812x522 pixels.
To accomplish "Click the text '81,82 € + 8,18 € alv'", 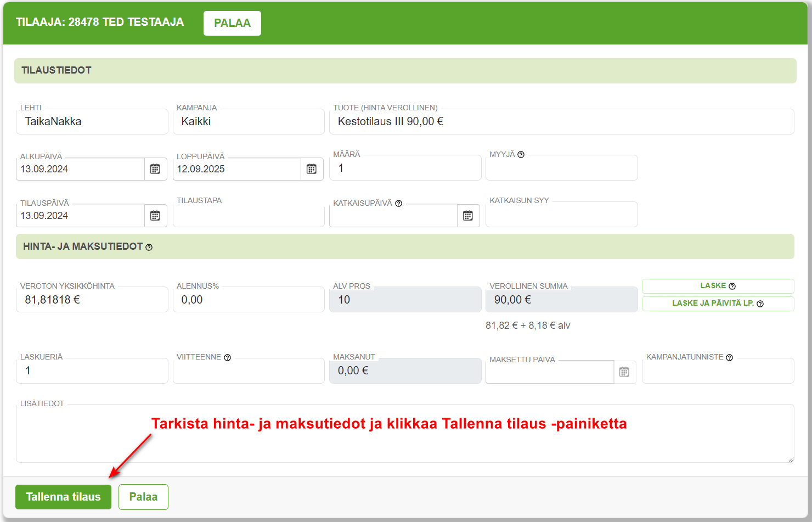I will (x=528, y=325).
